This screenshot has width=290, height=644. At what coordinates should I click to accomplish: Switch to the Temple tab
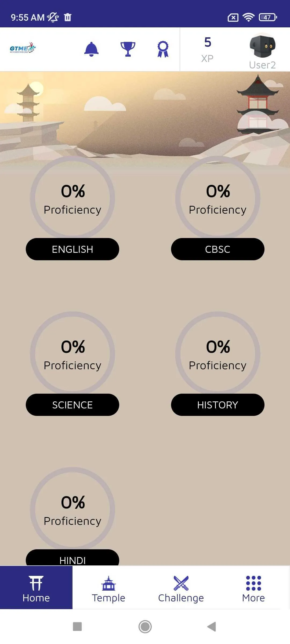108,588
